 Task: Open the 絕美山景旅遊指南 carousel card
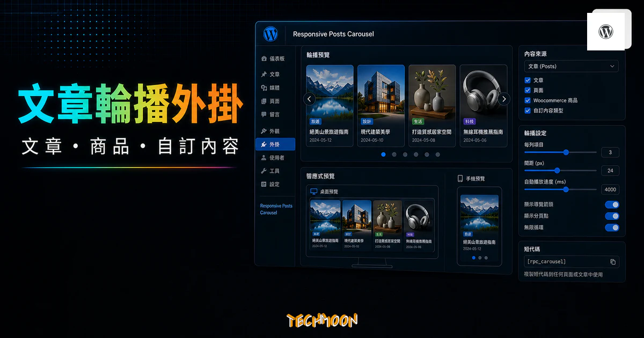click(x=330, y=106)
